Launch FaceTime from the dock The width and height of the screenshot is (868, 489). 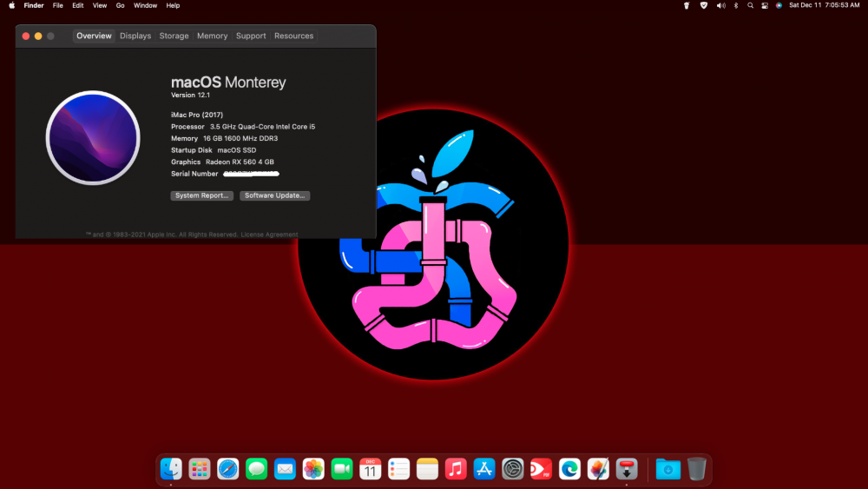(342, 469)
